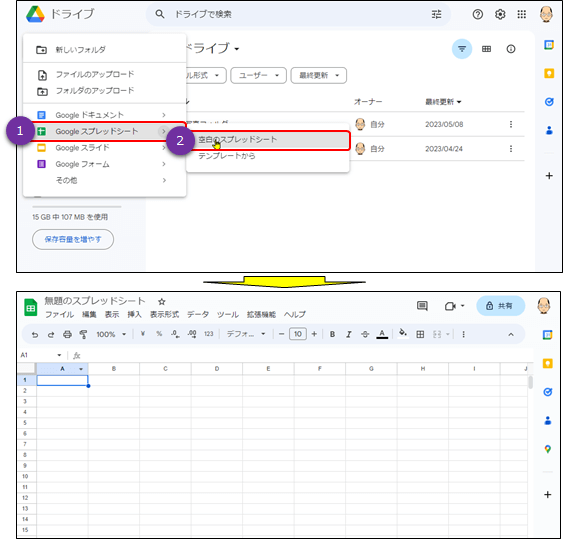Open more actions for 2023/05/08 file row
563x539 pixels.
coord(511,124)
